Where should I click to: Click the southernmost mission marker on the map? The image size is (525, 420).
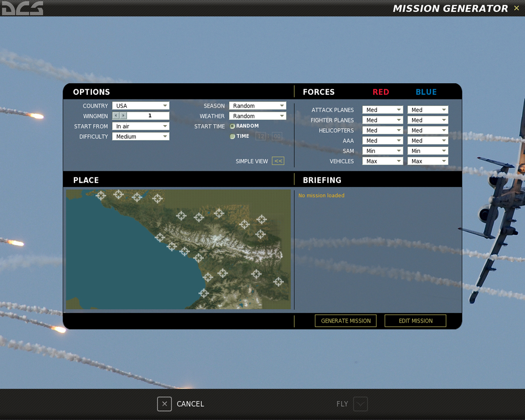point(204,293)
